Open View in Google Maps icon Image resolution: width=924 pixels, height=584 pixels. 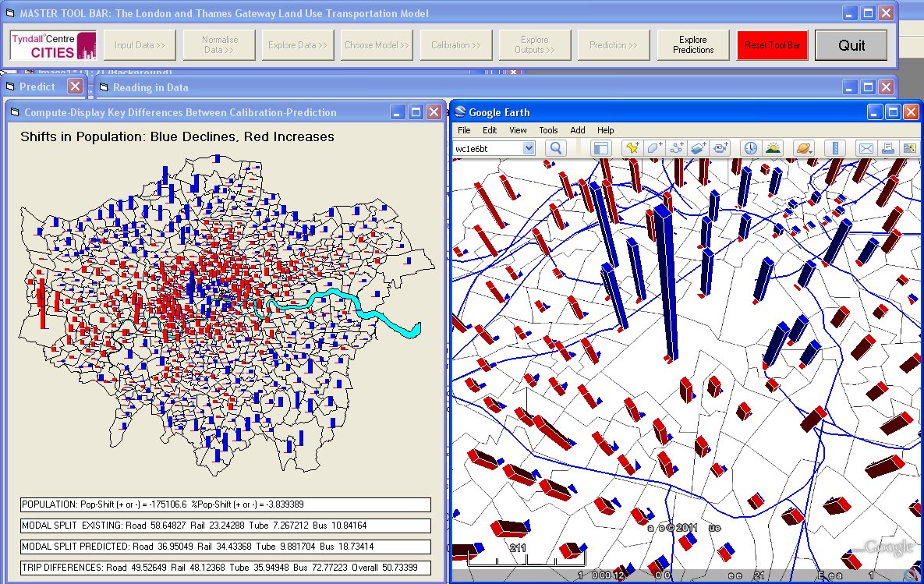pos(909,148)
